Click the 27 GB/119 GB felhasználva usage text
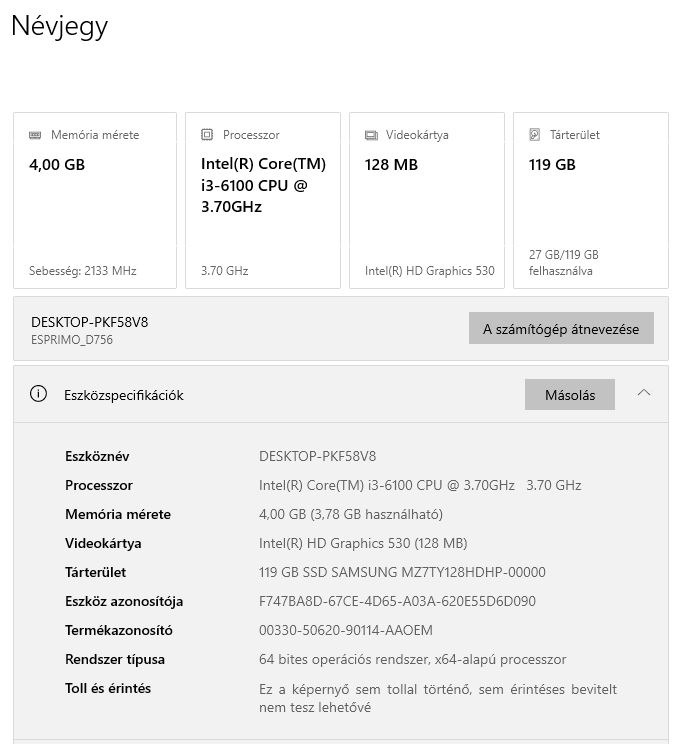This screenshot has width=676, height=744. pyautogui.click(x=563, y=262)
